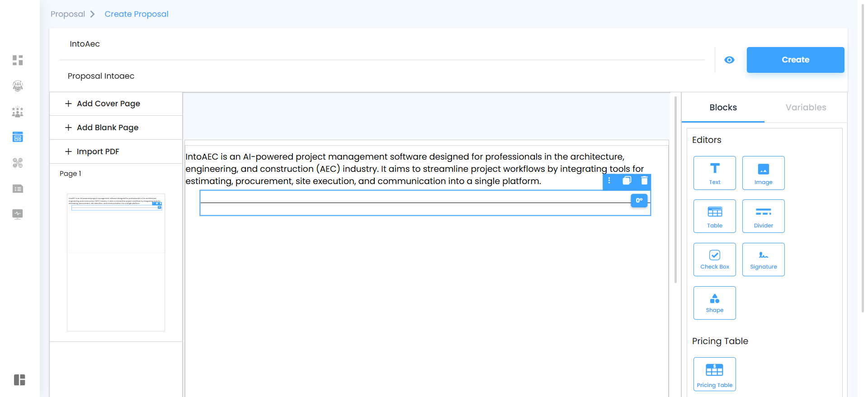This screenshot has width=868, height=397.
Task: Select the Signature editor block
Action: pos(764,260)
